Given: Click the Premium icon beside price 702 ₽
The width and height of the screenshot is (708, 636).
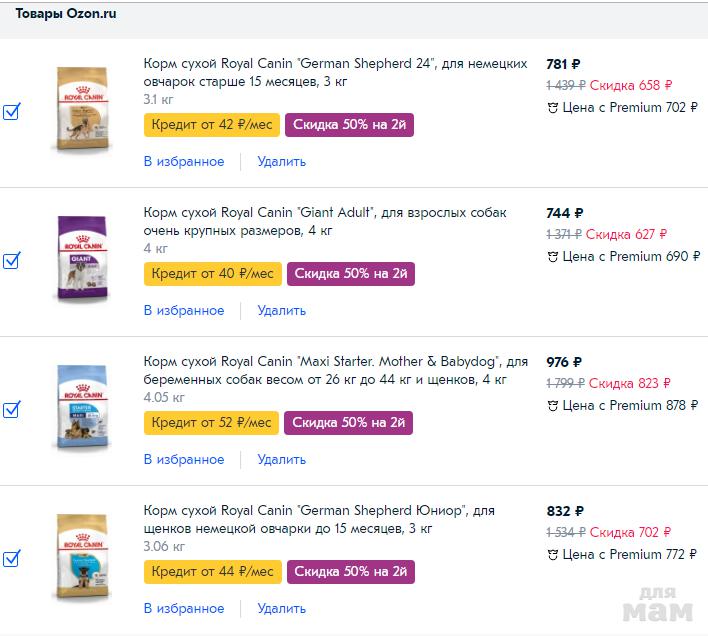Looking at the screenshot, I should [x=552, y=108].
